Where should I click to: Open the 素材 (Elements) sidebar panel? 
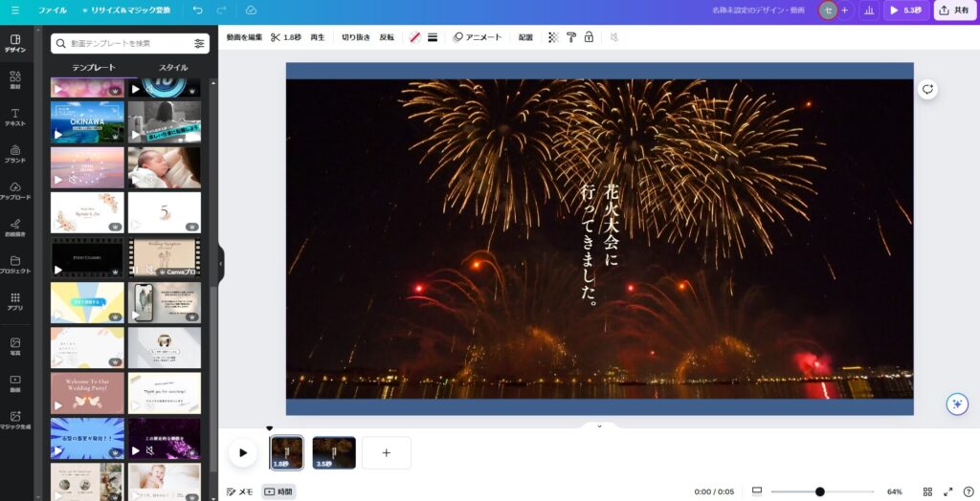click(x=15, y=79)
